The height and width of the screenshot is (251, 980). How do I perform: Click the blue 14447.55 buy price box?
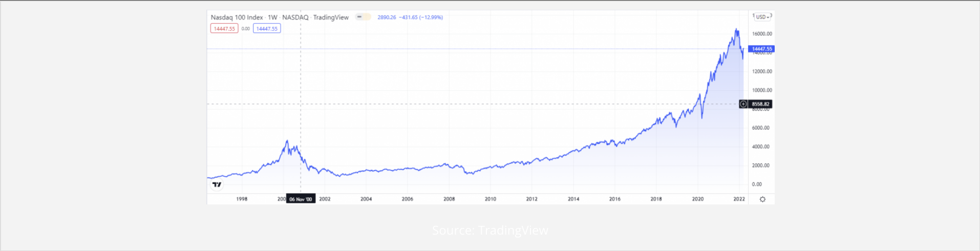[267, 29]
